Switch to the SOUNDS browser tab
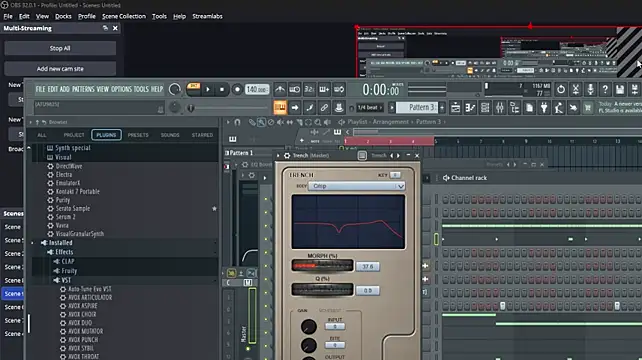Screen dimensions: 642x360 (x=170, y=135)
